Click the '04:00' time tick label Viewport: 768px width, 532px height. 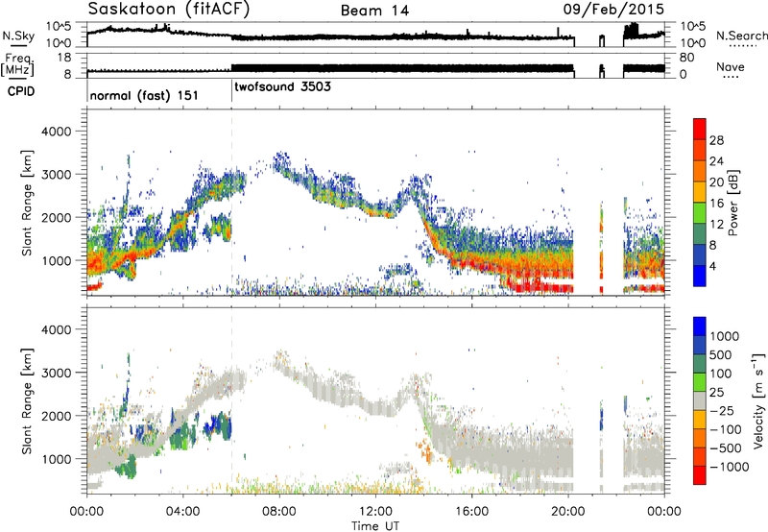pyautogui.click(x=182, y=512)
